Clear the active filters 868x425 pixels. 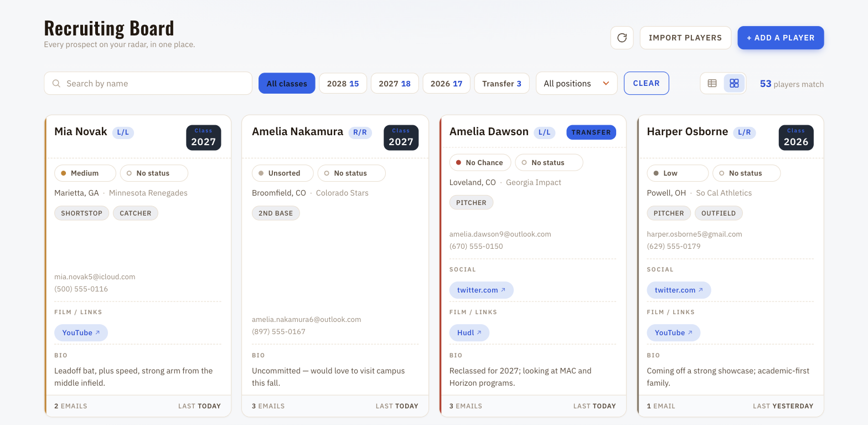tap(646, 83)
